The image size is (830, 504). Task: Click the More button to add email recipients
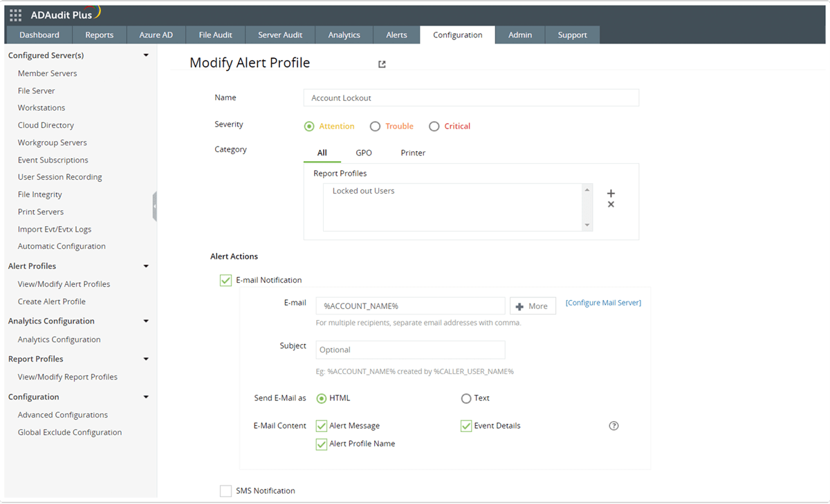click(x=533, y=305)
